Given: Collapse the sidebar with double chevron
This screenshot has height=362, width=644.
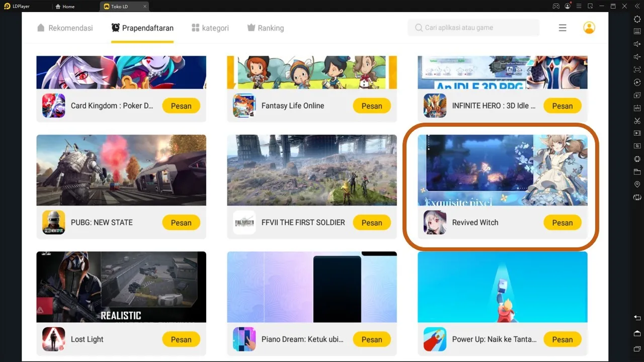Looking at the screenshot, I should (x=637, y=6).
